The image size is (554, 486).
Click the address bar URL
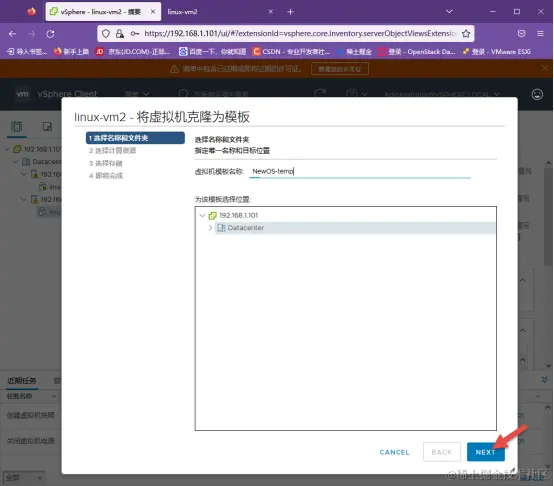pyautogui.click(x=300, y=34)
